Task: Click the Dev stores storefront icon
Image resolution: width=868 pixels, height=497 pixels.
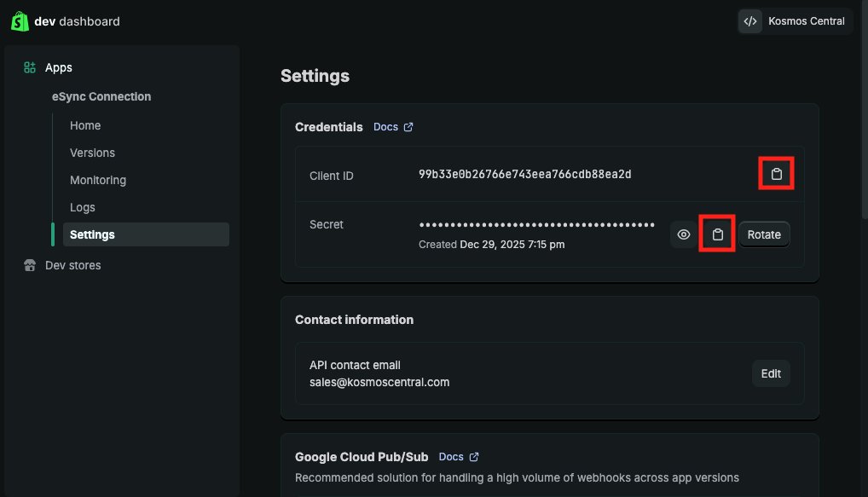Action: coord(30,265)
